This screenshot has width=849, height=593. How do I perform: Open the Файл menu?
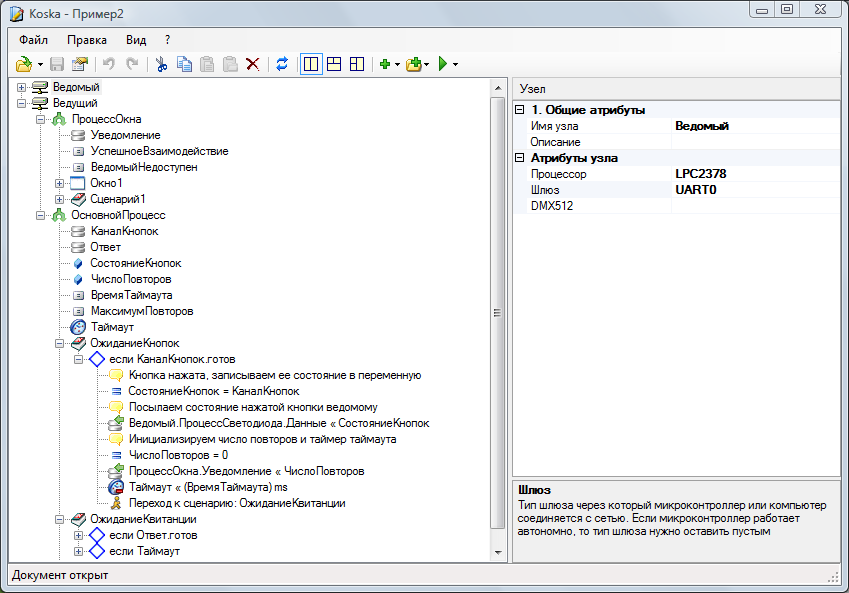point(34,40)
